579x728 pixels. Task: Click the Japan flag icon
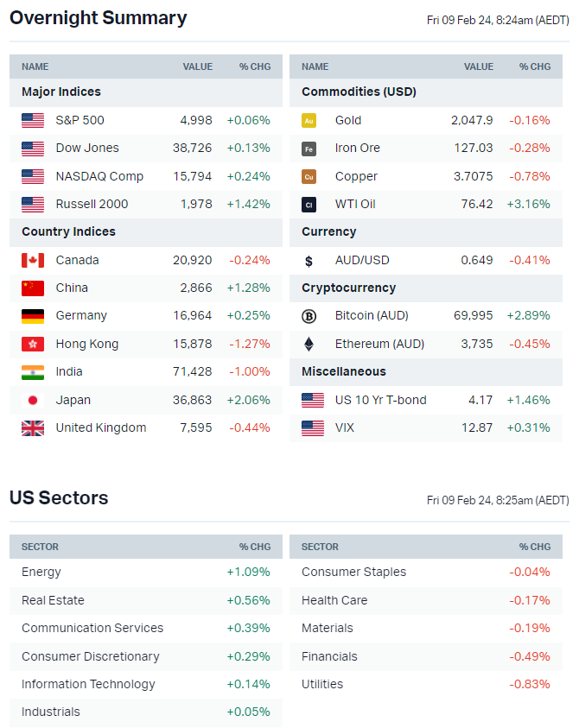point(33,401)
